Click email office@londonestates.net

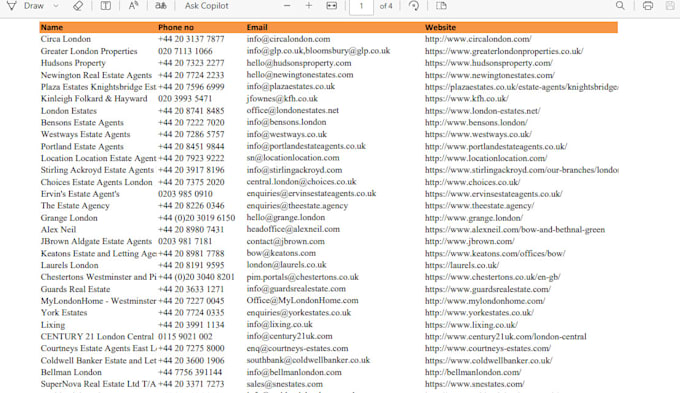click(x=293, y=110)
